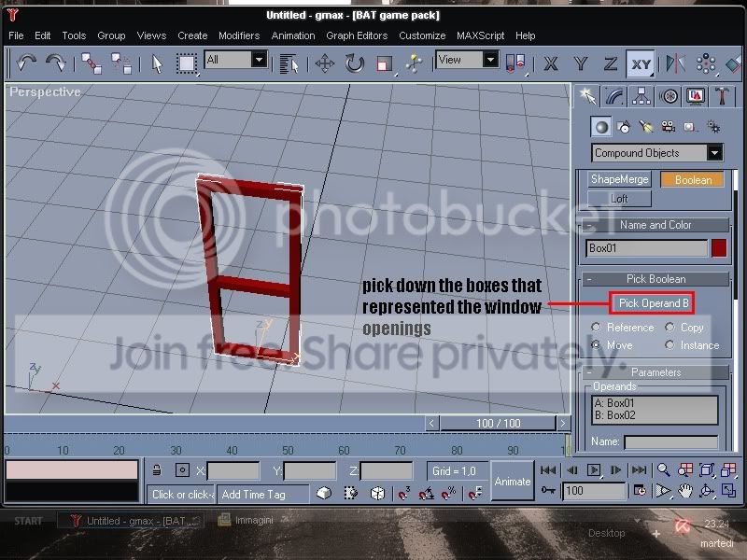Switch to the Utilities hammer tab

(722, 96)
